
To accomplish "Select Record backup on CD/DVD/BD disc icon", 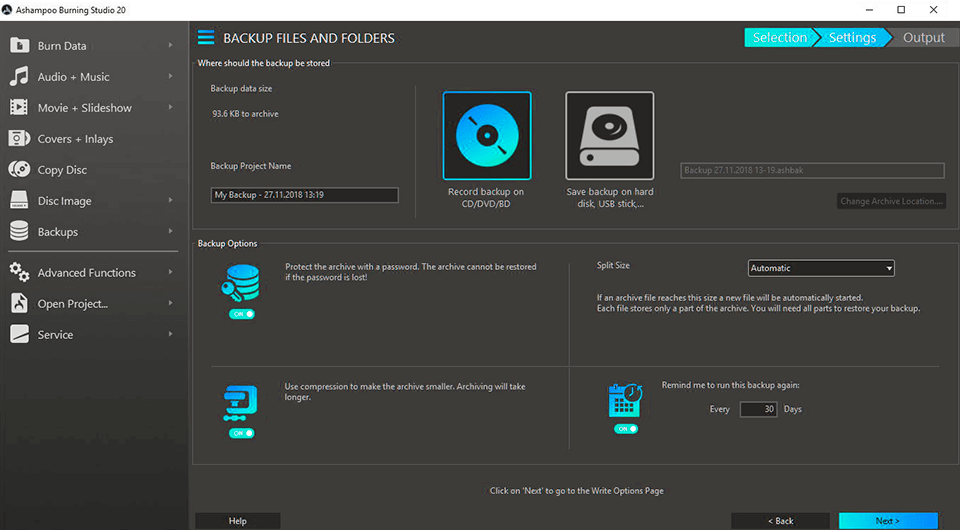I will click(x=487, y=136).
